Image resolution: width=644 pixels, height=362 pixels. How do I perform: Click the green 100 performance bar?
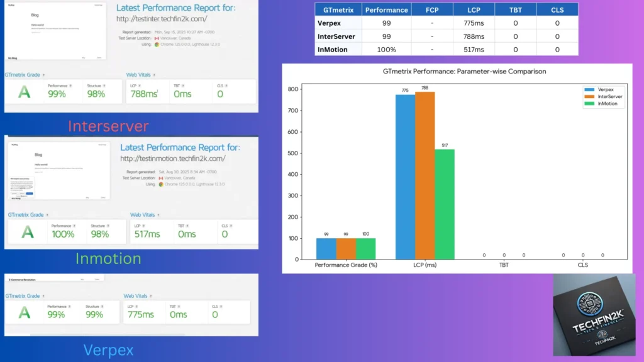[365, 249]
